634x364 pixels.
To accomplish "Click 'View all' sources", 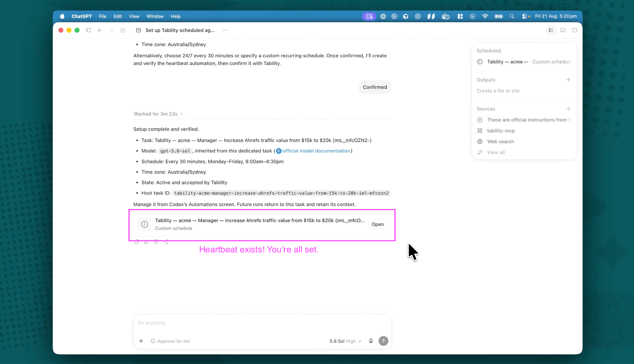I will pos(496,152).
